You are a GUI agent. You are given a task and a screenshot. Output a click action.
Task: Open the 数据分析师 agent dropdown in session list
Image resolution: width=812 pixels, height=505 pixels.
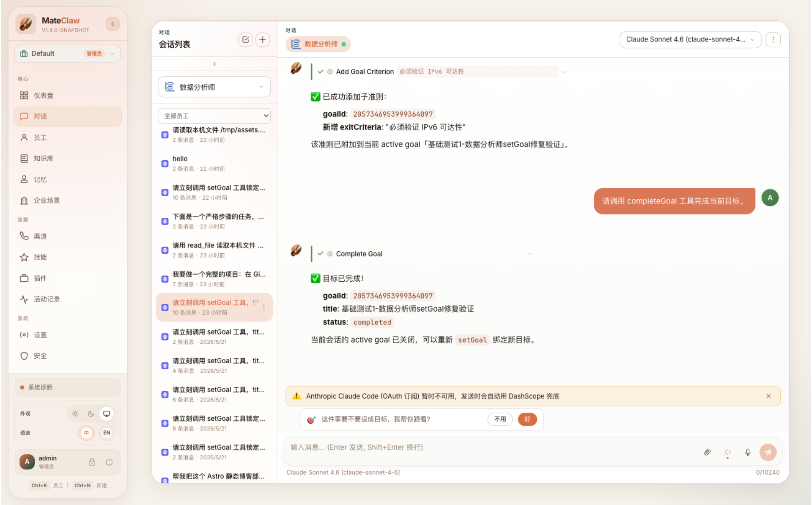214,87
